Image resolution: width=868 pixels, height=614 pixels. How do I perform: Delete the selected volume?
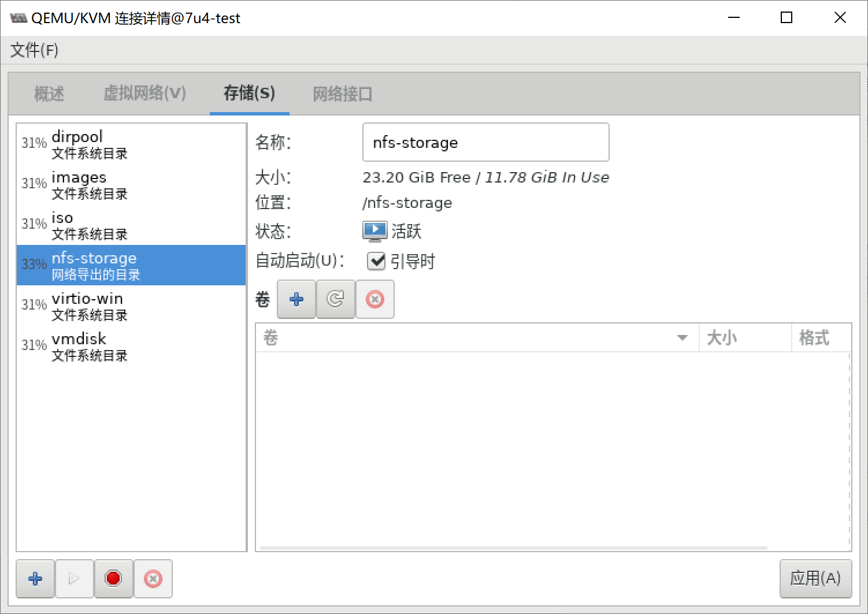click(375, 299)
